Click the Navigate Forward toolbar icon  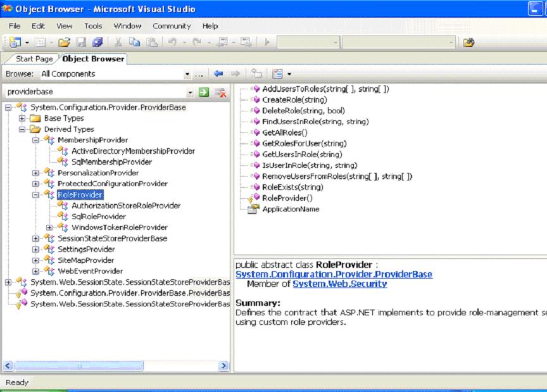pyautogui.click(x=246, y=42)
